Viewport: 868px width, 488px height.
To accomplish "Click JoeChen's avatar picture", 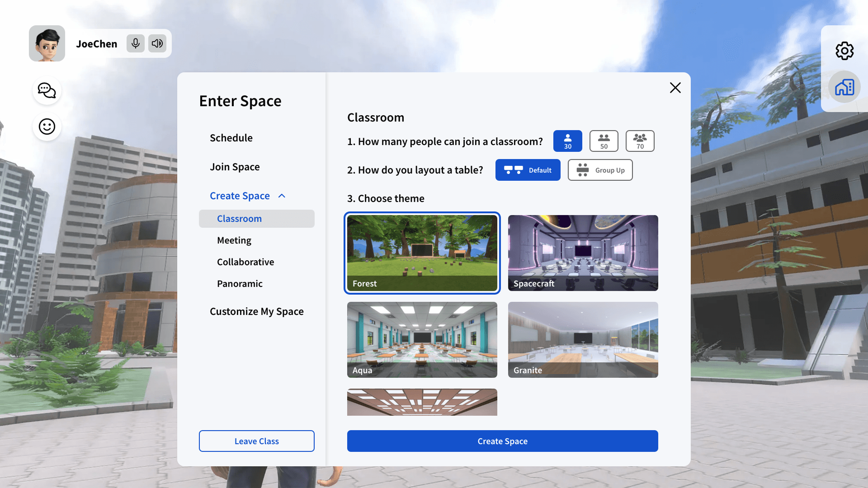I will tap(47, 43).
